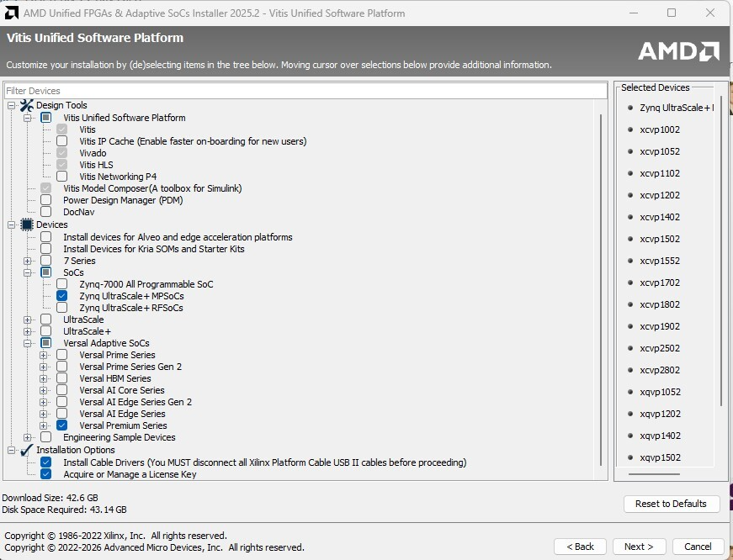Click the Download Size text

pos(50,498)
